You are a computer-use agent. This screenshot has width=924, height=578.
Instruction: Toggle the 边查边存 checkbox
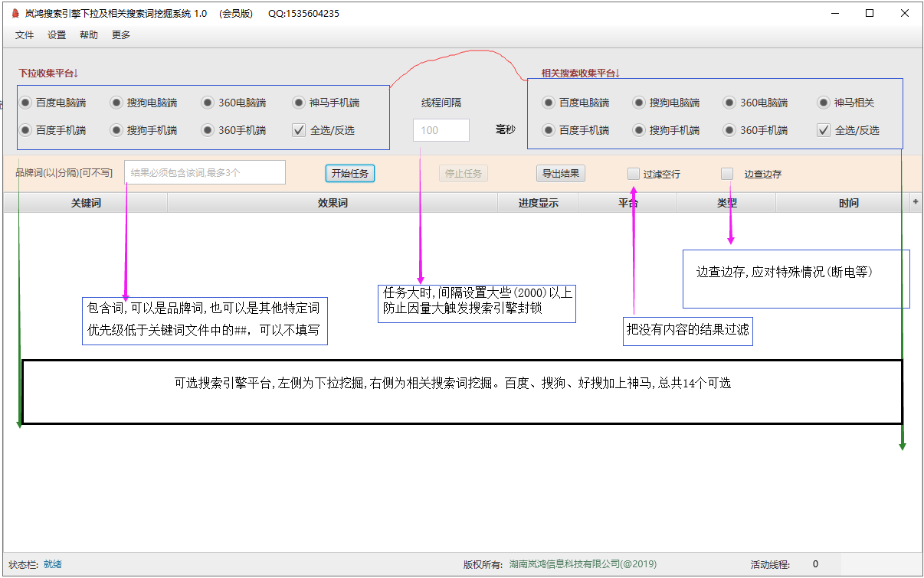click(727, 174)
